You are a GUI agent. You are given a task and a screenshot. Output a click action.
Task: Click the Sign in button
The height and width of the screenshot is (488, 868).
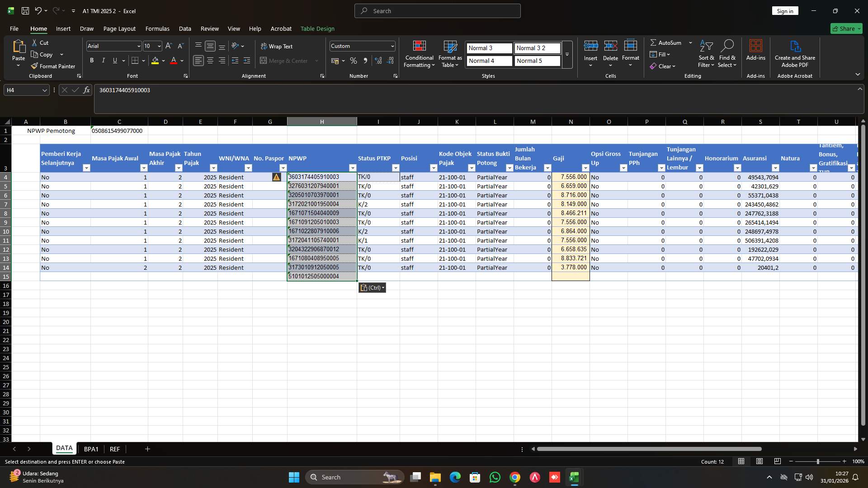tap(785, 10)
